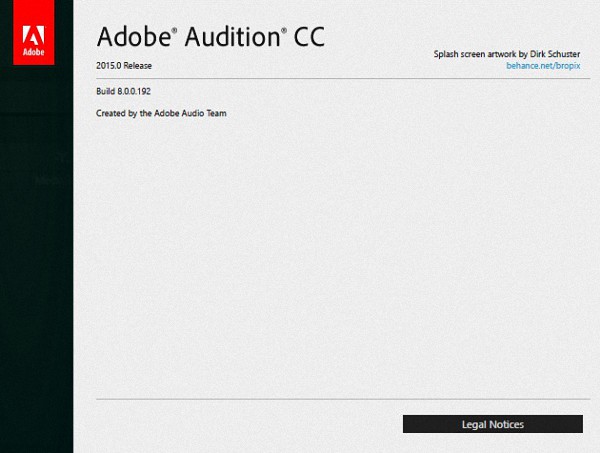The height and width of the screenshot is (453, 600).
Task: Open the behance.net/bropix link
Action: [545, 65]
